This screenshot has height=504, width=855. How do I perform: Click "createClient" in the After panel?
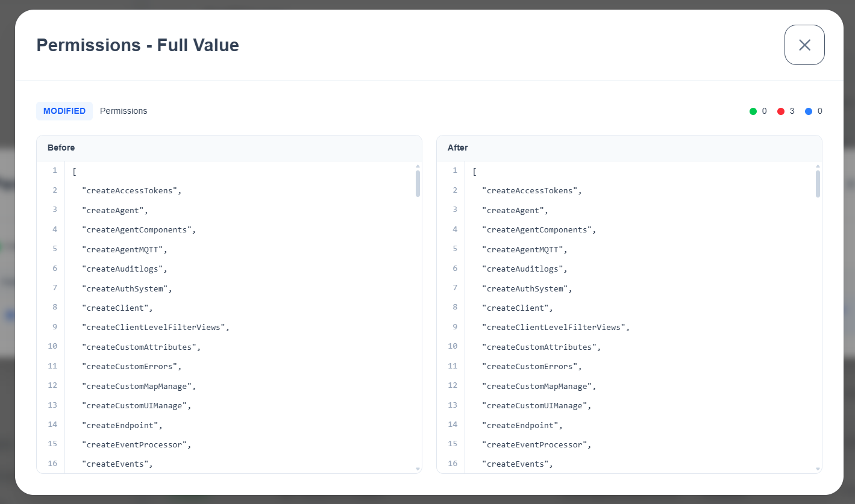(x=517, y=308)
